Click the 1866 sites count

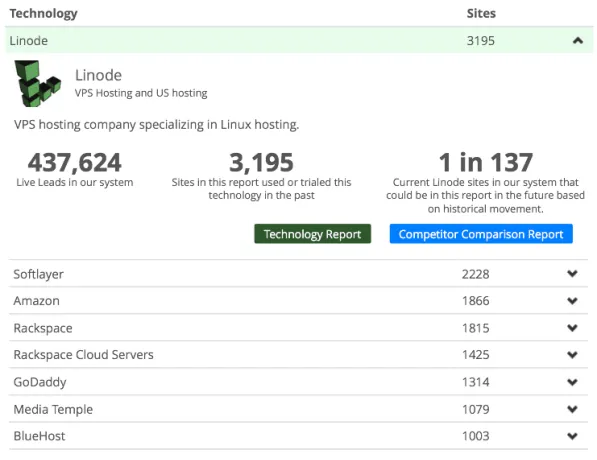coord(476,301)
